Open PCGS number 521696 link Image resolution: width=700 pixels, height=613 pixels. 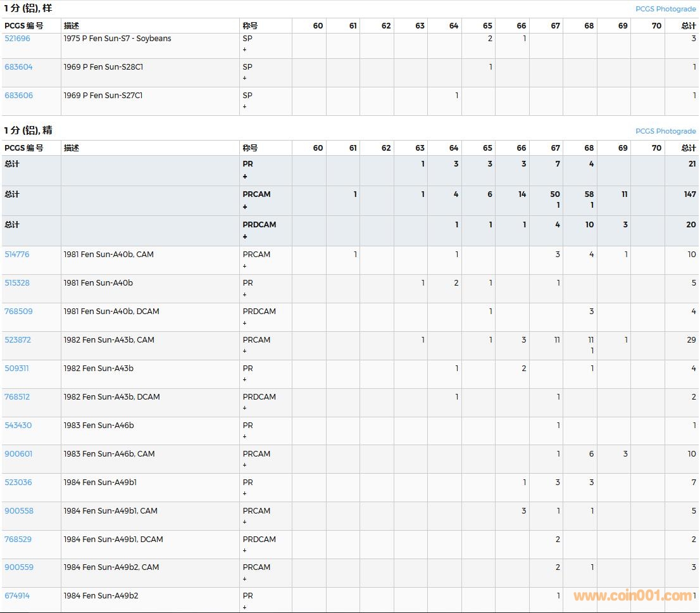17,39
